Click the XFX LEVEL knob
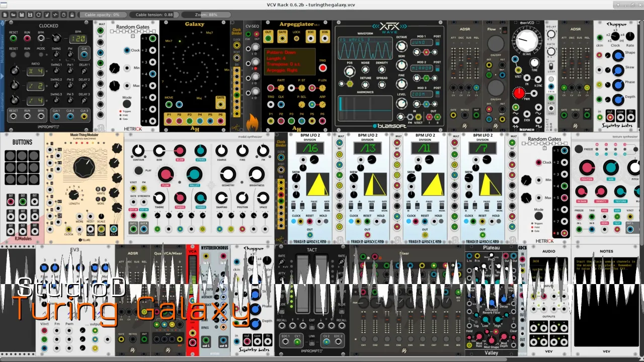644x362 pixels. [x=401, y=104]
